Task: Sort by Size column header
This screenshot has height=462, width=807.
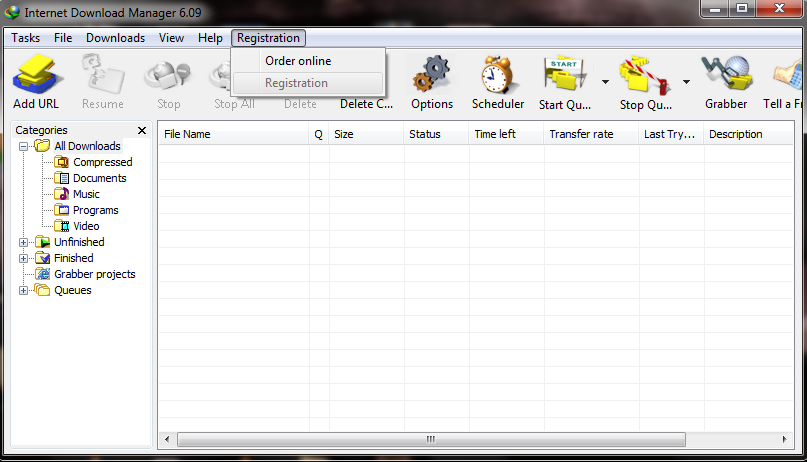Action: [x=366, y=134]
